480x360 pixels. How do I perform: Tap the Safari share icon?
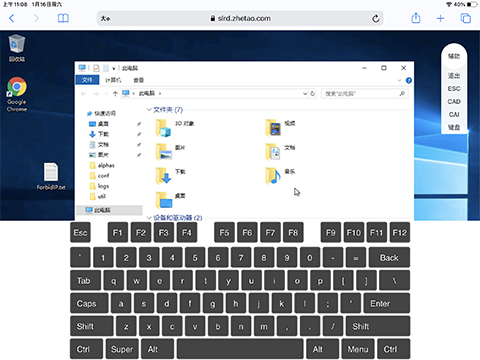click(416, 18)
